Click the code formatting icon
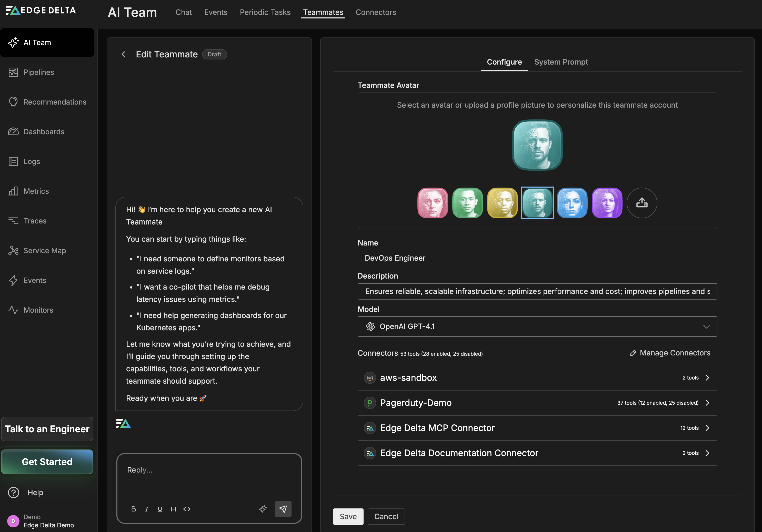 pos(186,509)
